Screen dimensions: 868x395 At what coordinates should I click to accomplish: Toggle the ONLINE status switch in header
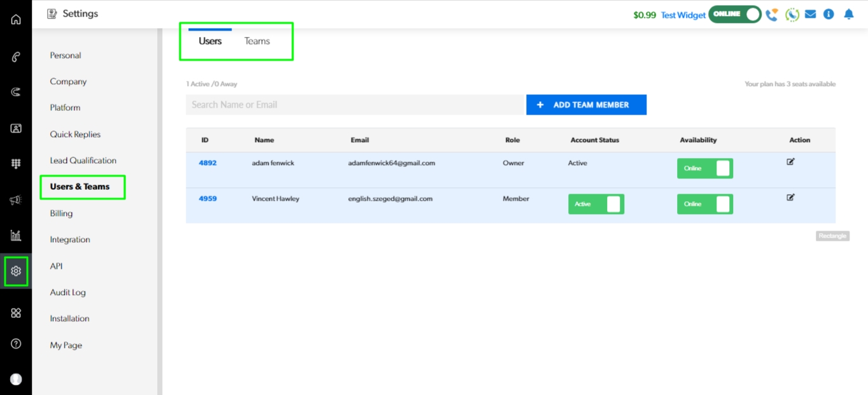735,14
